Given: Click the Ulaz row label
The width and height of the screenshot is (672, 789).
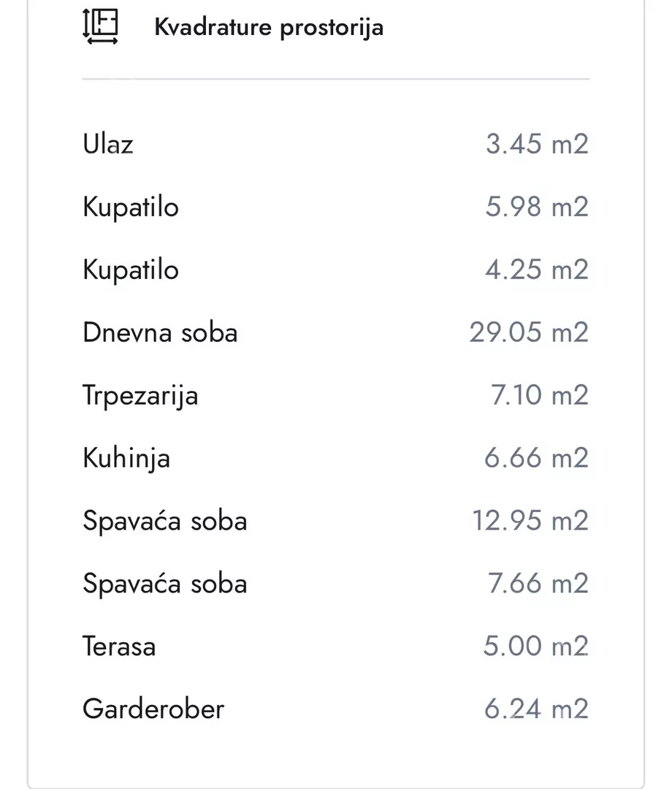Looking at the screenshot, I should pyautogui.click(x=108, y=144).
